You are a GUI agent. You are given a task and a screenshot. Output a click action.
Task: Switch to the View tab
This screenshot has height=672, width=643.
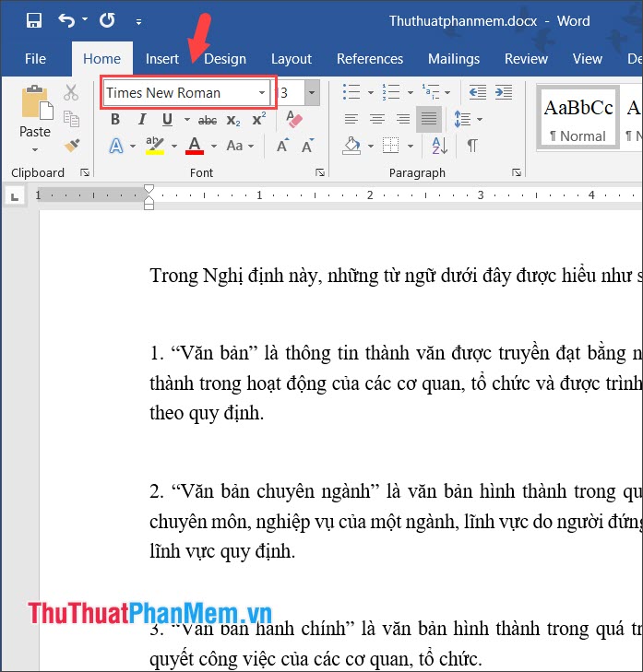(588, 59)
